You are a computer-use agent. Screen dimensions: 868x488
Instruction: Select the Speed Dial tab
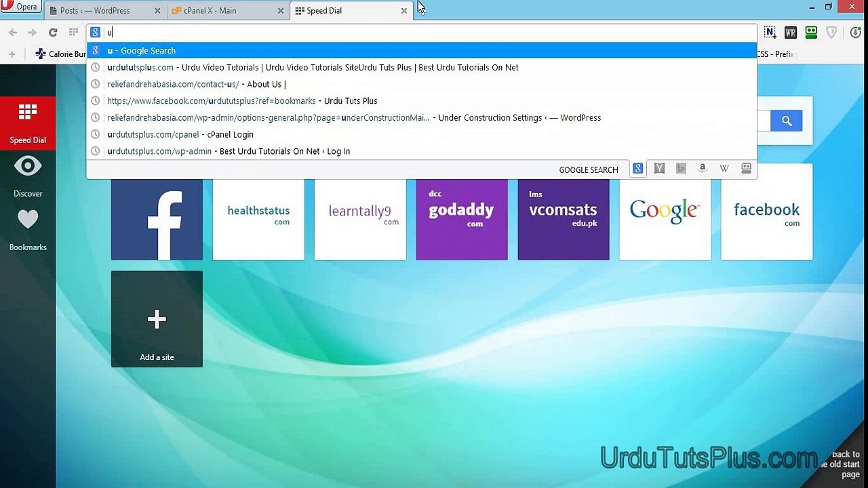point(351,11)
